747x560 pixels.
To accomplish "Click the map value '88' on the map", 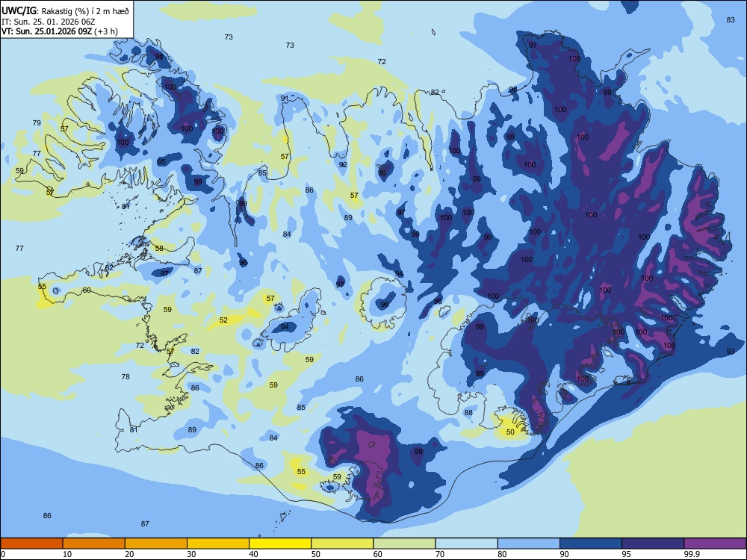I will [x=469, y=412].
